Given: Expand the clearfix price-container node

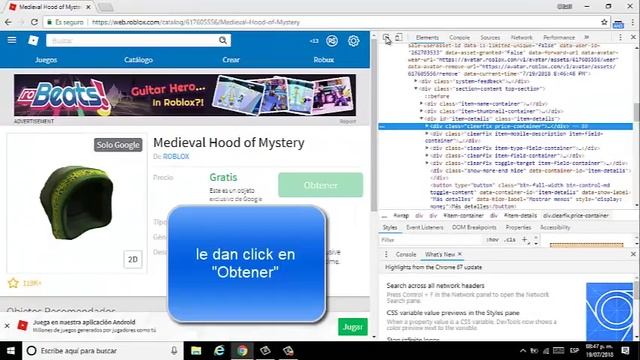Looking at the screenshot, I should coord(427,126).
